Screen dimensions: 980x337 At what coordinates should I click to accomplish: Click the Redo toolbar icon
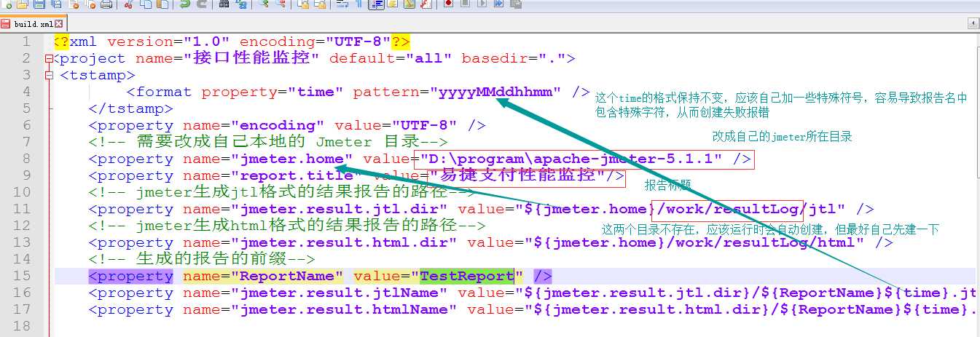[x=202, y=4]
